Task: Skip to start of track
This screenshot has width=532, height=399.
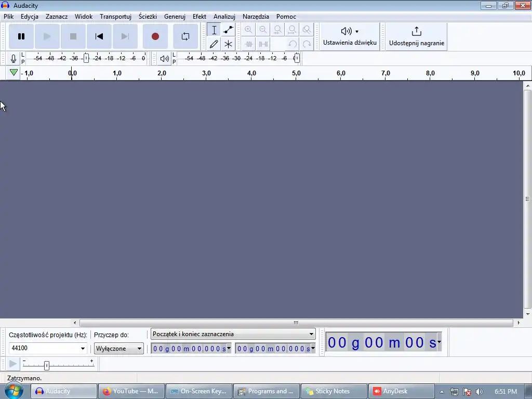Action: click(x=99, y=36)
